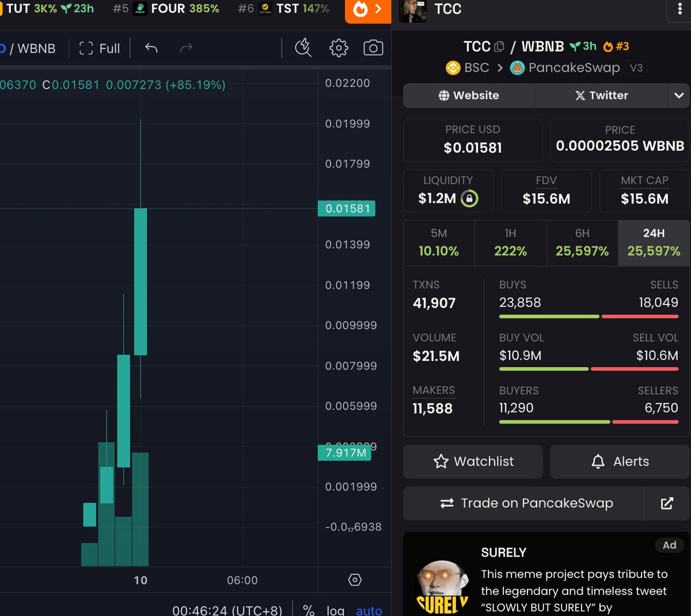Click the 06:00 time axis label
This screenshot has height=616, width=691.
click(242, 580)
